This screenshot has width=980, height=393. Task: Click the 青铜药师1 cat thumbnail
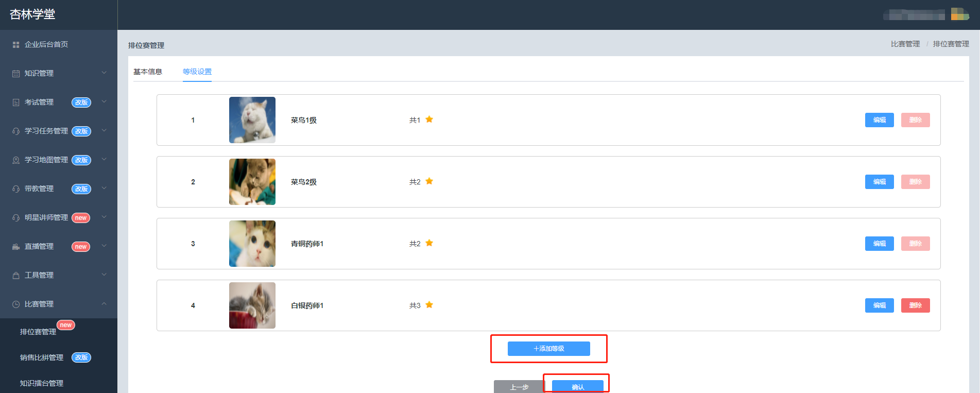click(252, 244)
